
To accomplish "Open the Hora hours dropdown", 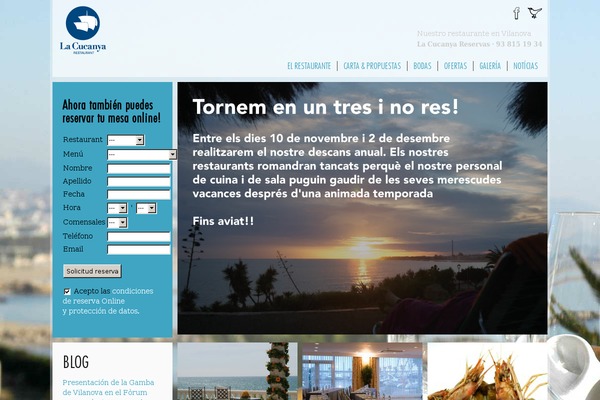I will tap(117, 208).
